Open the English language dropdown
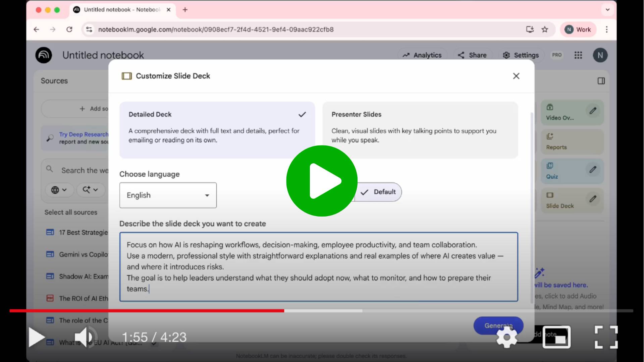The image size is (644, 362). [168, 195]
